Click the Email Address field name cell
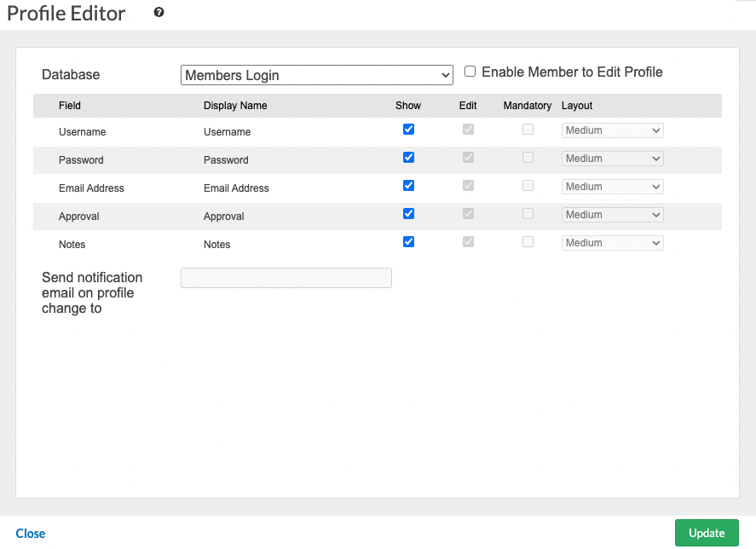Image resolution: width=756 pixels, height=549 pixels. pyautogui.click(x=91, y=188)
